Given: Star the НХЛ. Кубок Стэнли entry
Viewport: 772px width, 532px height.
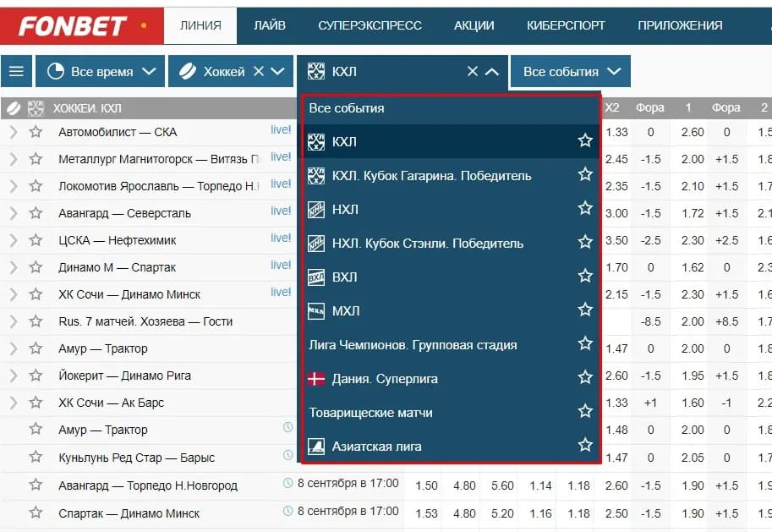Looking at the screenshot, I should coord(585,243).
